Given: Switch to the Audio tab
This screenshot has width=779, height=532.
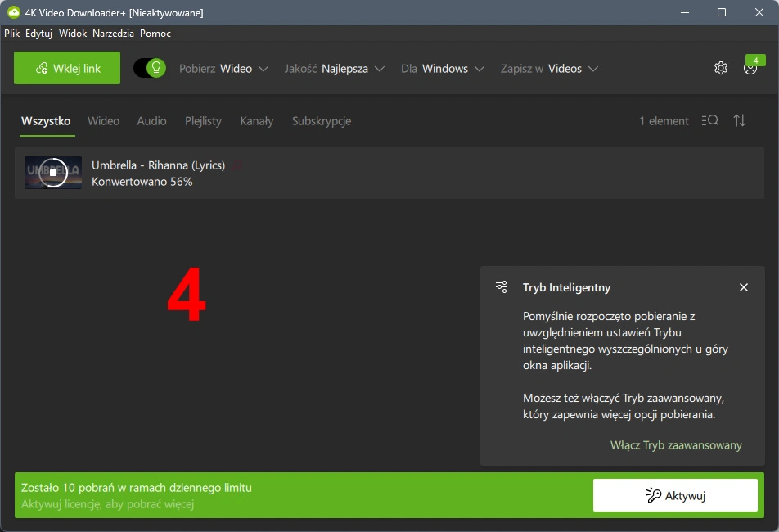Looking at the screenshot, I should coord(151,121).
